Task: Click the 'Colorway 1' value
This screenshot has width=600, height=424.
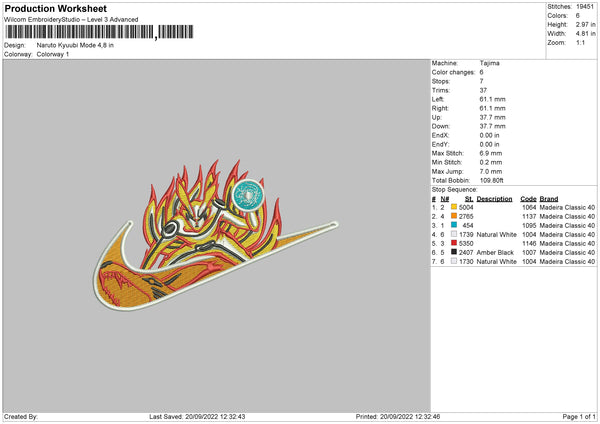Action: (x=53, y=54)
